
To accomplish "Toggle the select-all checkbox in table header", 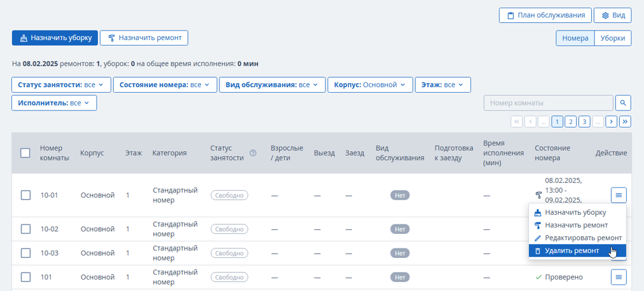I will [25, 153].
